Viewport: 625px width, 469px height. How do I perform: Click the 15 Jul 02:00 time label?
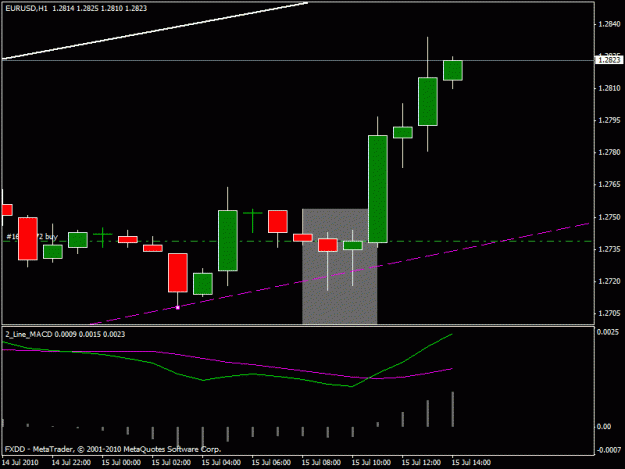pos(171,463)
